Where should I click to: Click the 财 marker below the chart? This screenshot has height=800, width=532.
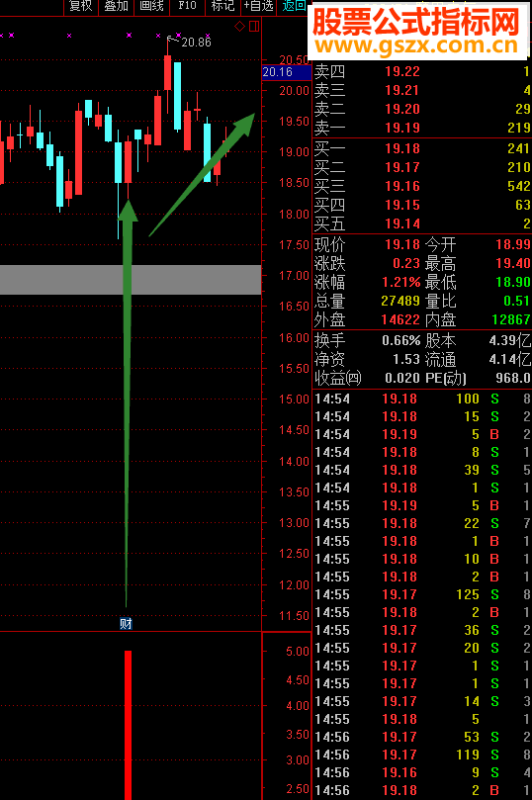126,623
